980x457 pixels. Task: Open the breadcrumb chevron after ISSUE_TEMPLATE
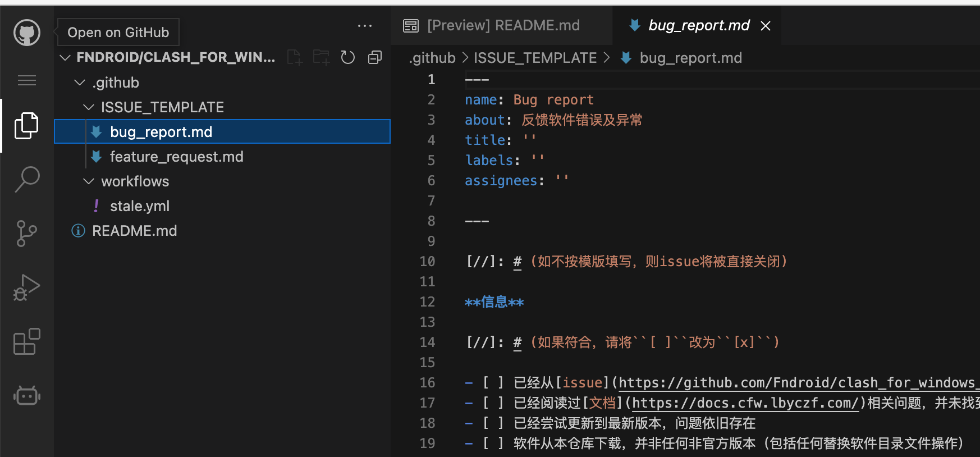(x=607, y=58)
